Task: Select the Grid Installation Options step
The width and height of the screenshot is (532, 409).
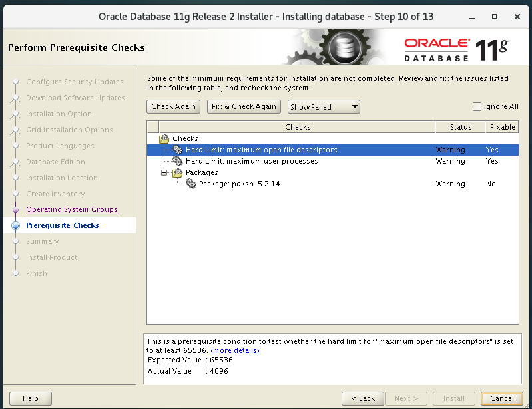Action: tap(69, 130)
